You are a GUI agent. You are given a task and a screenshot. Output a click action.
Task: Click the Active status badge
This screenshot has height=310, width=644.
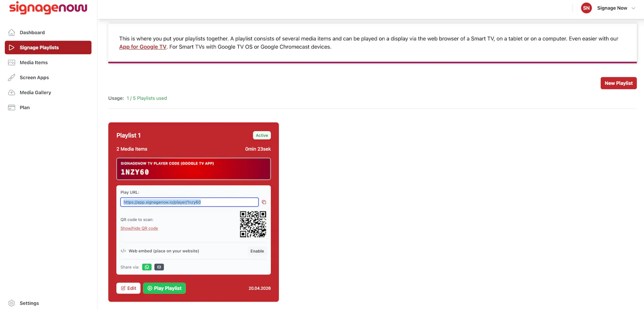click(262, 135)
